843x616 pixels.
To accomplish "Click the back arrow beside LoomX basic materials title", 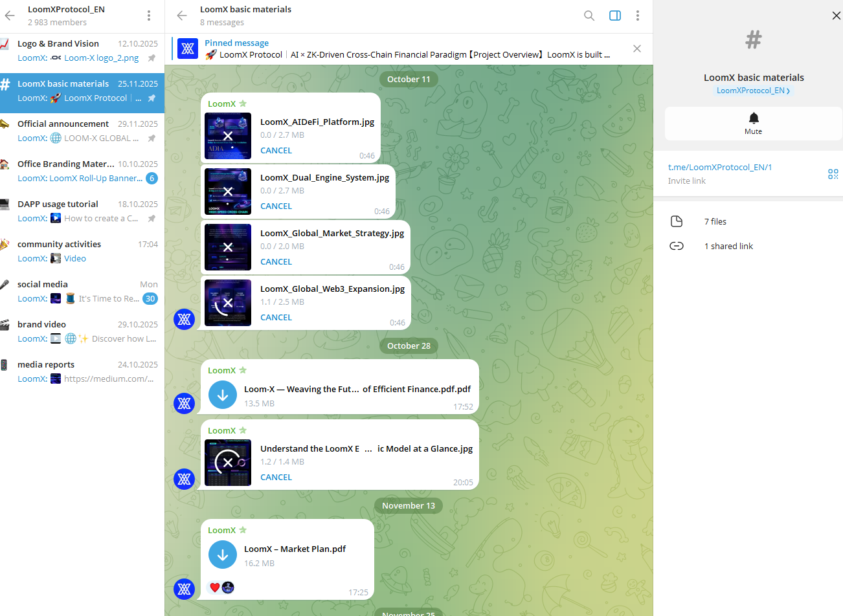I will (182, 16).
